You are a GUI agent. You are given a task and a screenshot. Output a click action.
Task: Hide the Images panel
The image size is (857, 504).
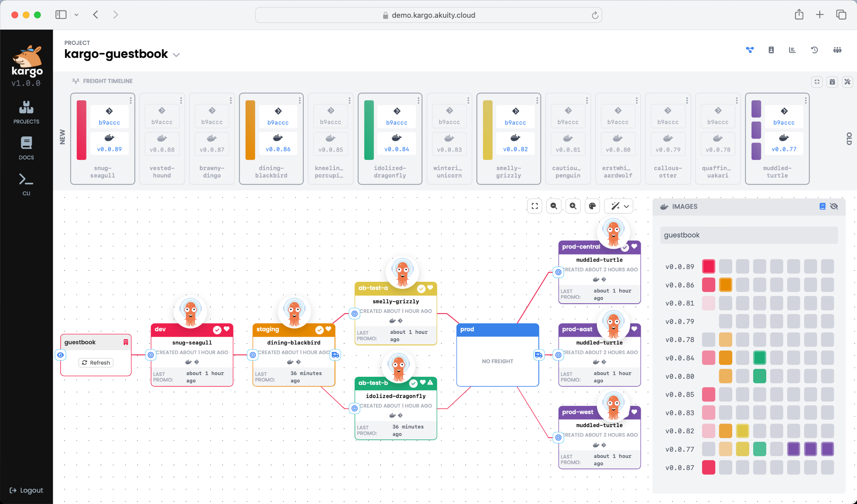pos(834,206)
